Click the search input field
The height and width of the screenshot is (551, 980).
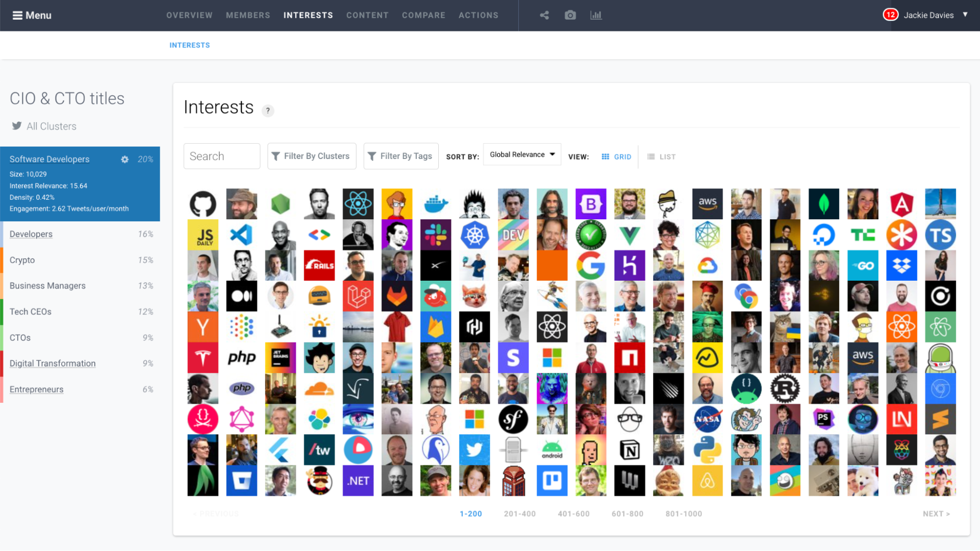pyautogui.click(x=222, y=156)
